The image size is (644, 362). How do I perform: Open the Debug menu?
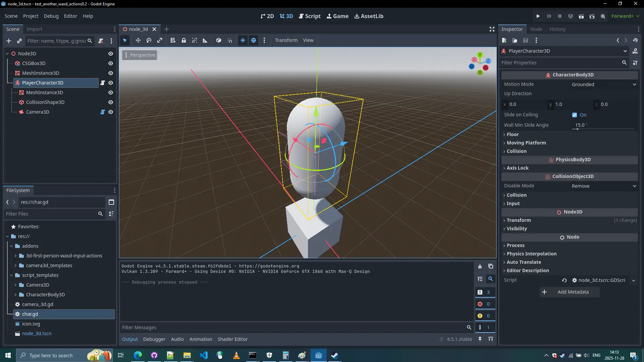(51, 16)
